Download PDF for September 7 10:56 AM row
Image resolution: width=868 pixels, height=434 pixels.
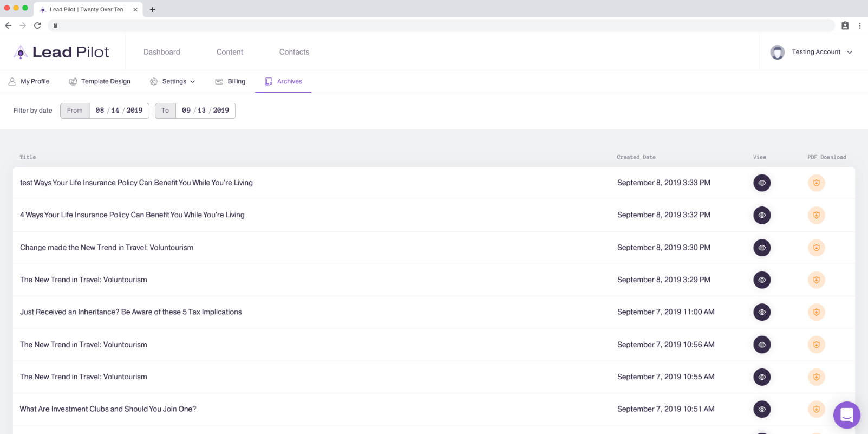(816, 345)
